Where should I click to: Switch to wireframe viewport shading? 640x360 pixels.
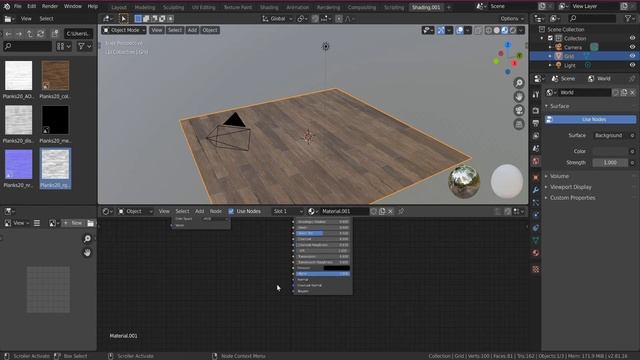click(489, 30)
